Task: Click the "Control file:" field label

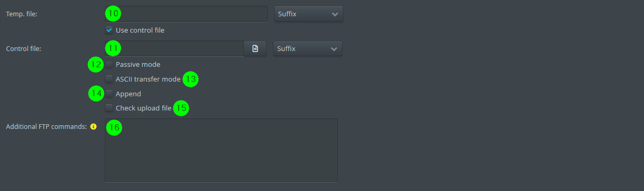Action: (x=23, y=48)
